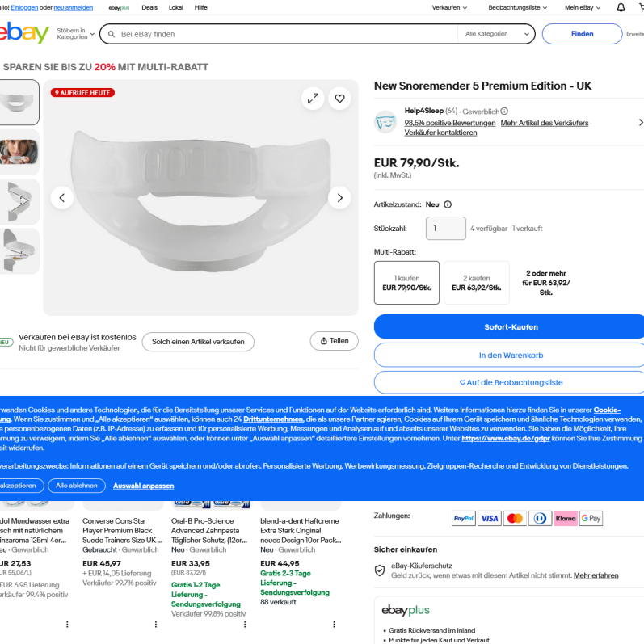
Task: Select the second product thumbnail image
Action: (19, 152)
